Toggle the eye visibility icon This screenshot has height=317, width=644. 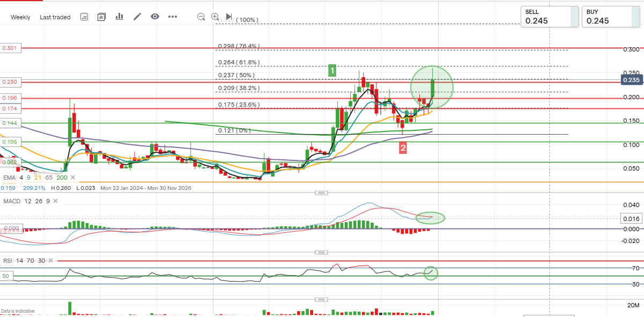[155, 17]
